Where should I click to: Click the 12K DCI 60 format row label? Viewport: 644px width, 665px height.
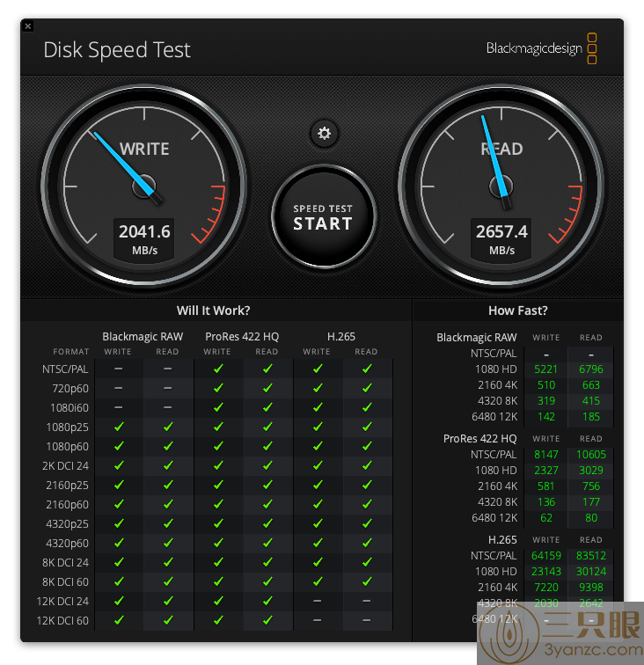62,620
